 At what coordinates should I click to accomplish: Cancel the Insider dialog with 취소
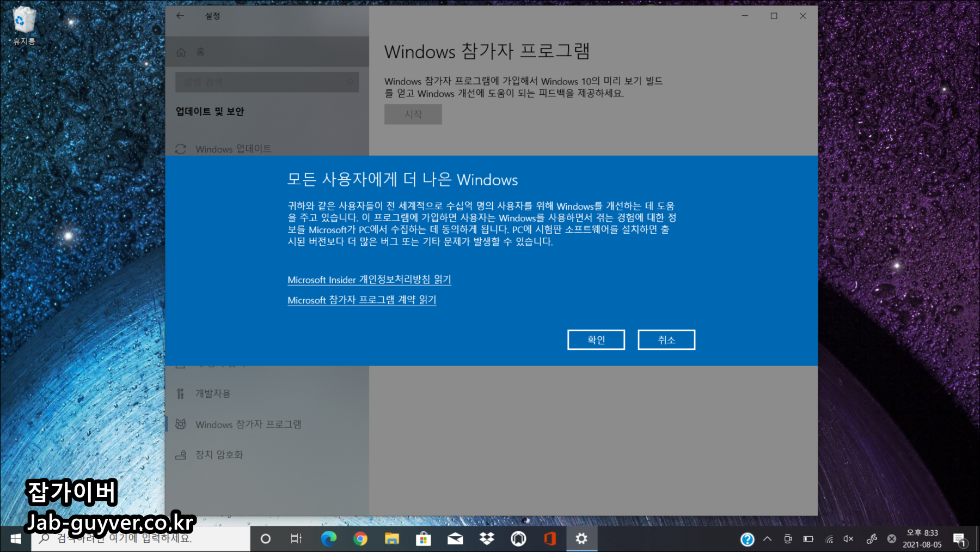tap(666, 339)
